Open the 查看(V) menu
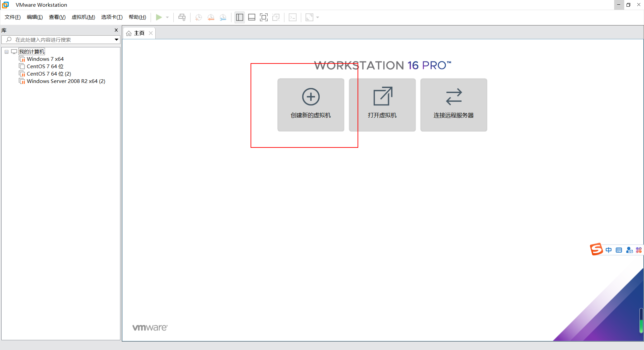The height and width of the screenshot is (350, 644). coord(57,17)
